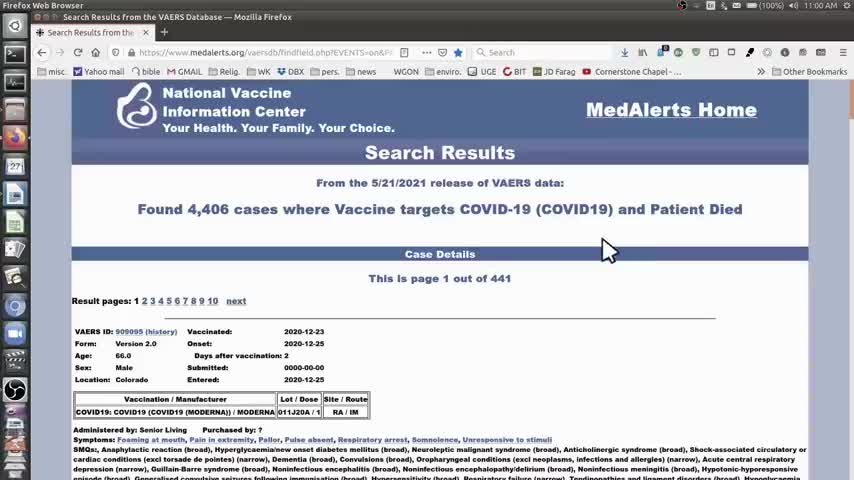Image resolution: width=854 pixels, height=480 pixels.
Task: Open the Relig. bookmarks folder
Action: [x=224, y=71]
